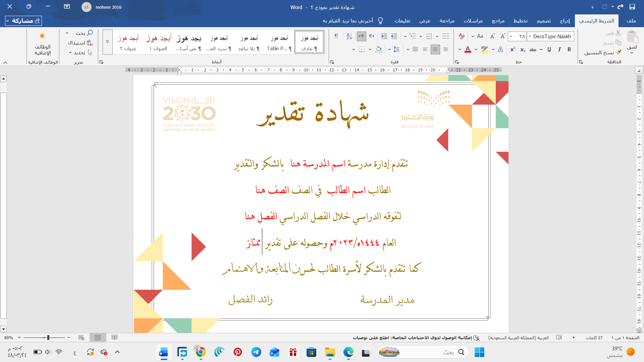Image resolution: width=644 pixels, height=362 pixels.
Task: Apply the Normal (عادي) style
Action: (x=309, y=42)
